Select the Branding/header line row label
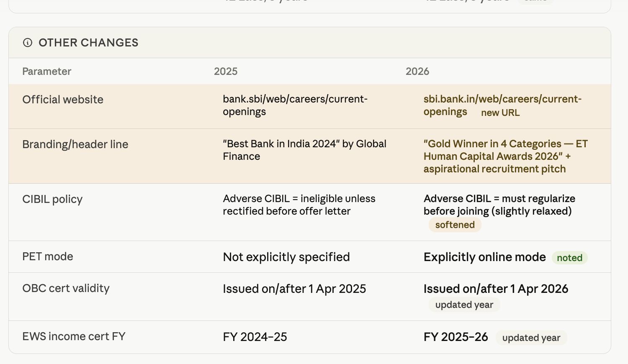628x364 pixels. pos(75,144)
